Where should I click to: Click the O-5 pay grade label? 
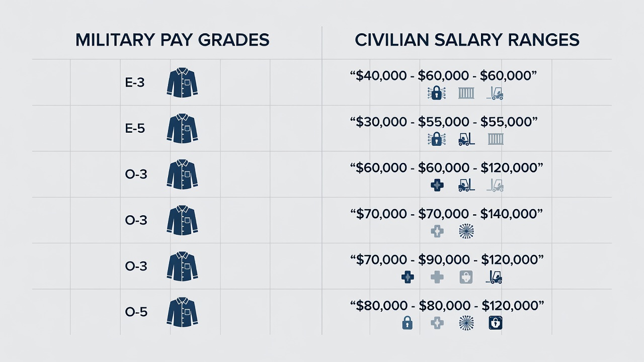click(136, 312)
